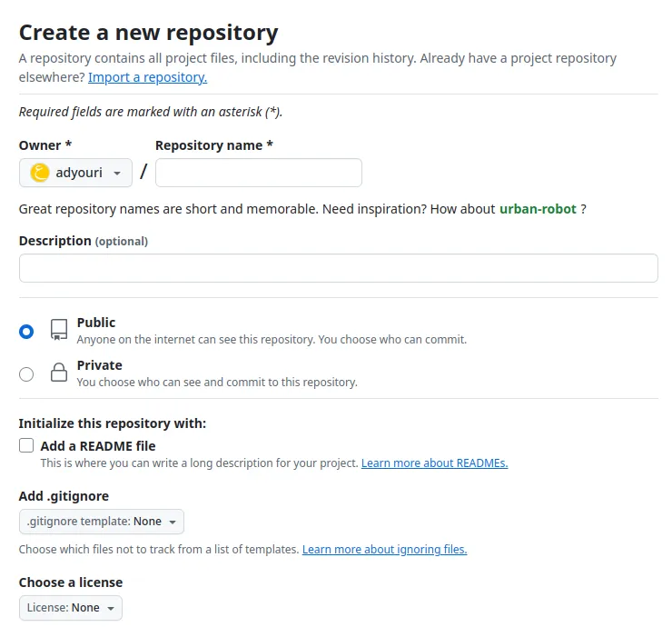Click the 'Private' option label

click(x=99, y=365)
